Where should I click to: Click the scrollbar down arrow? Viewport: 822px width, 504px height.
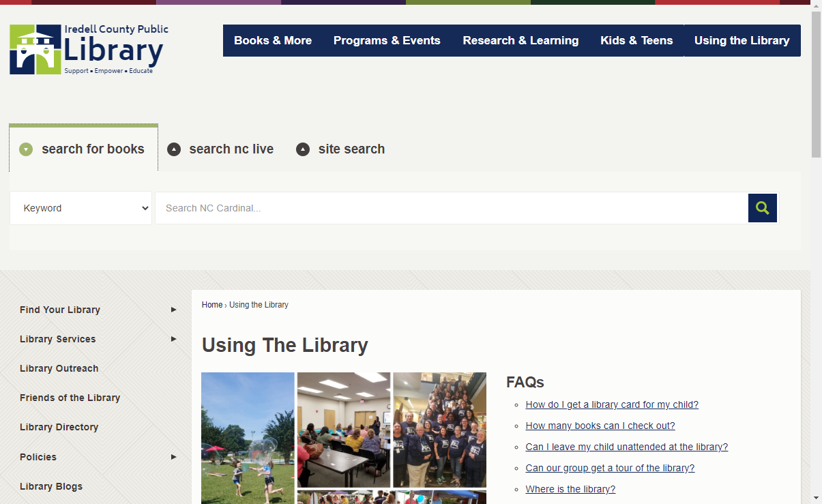pos(816,498)
